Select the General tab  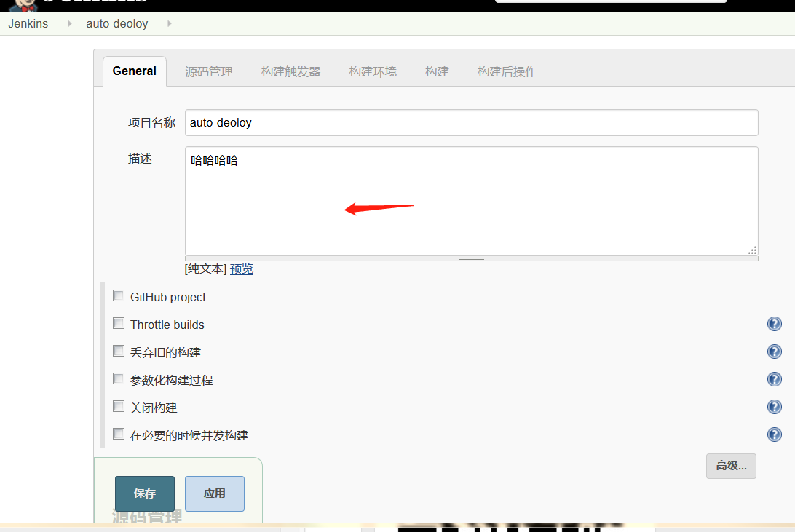tap(135, 71)
